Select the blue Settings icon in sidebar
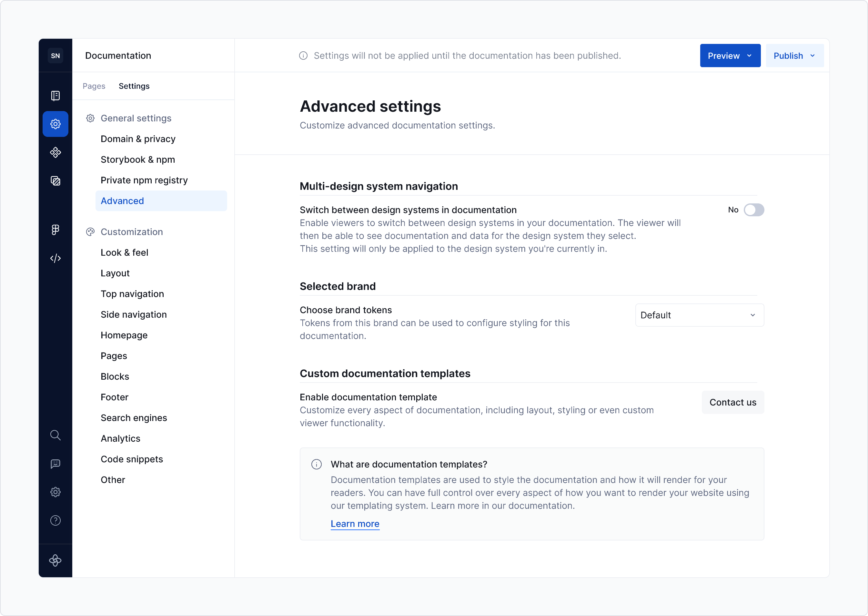Image resolution: width=868 pixels, height=616 pixels. (x=56, y=124)
